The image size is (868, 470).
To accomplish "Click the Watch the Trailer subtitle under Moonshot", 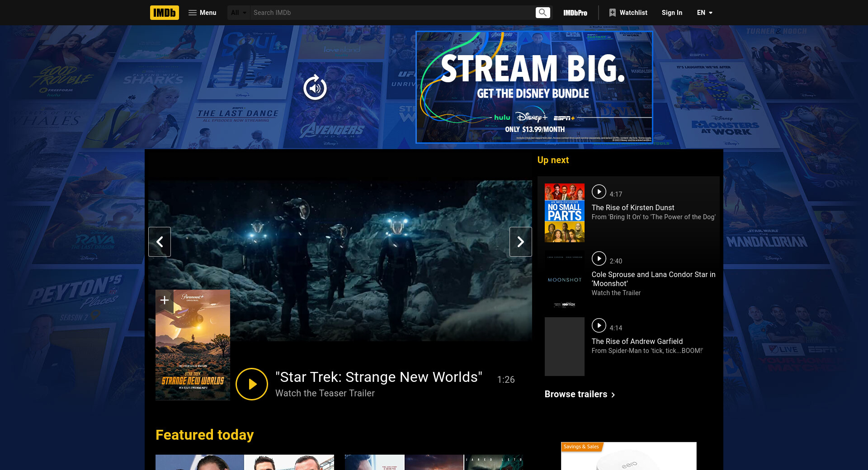I will point(616,293).
